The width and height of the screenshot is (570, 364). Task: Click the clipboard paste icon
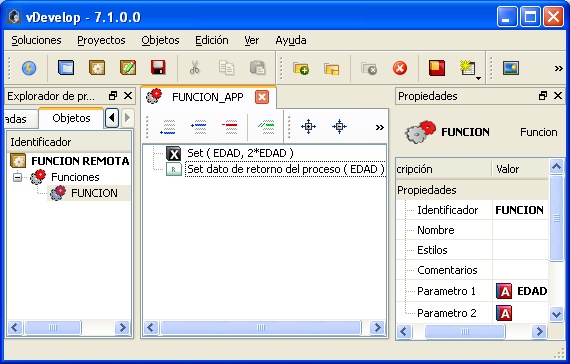click(257, 68)
